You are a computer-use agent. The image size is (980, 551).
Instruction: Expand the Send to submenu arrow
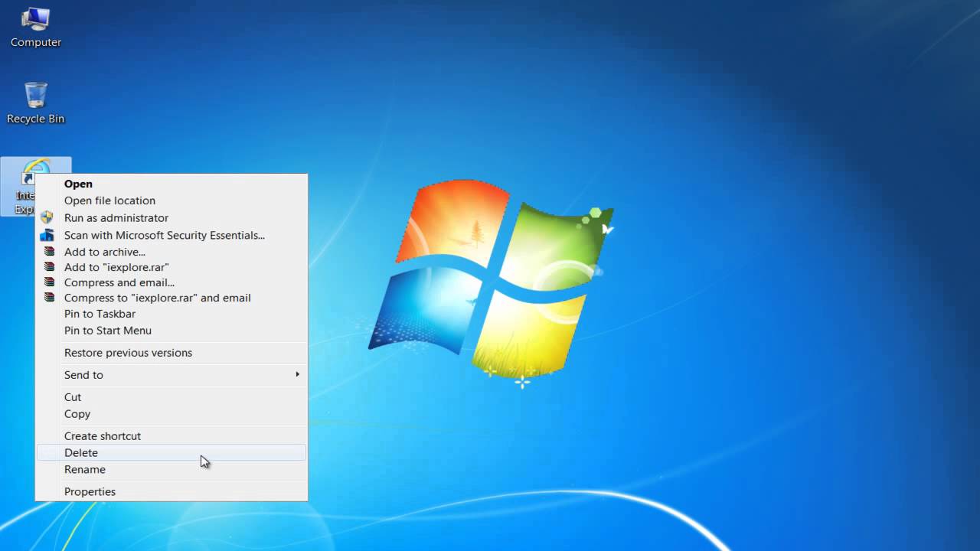(297, 375)
